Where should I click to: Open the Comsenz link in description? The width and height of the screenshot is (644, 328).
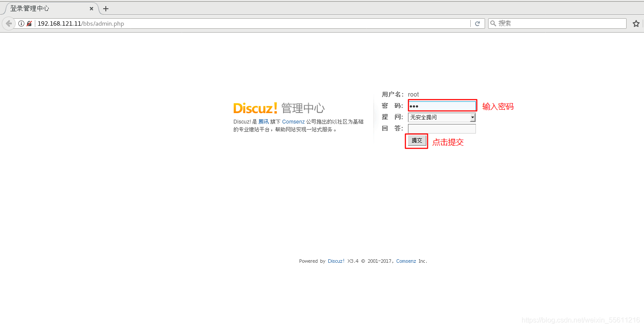tap(293, 122)
